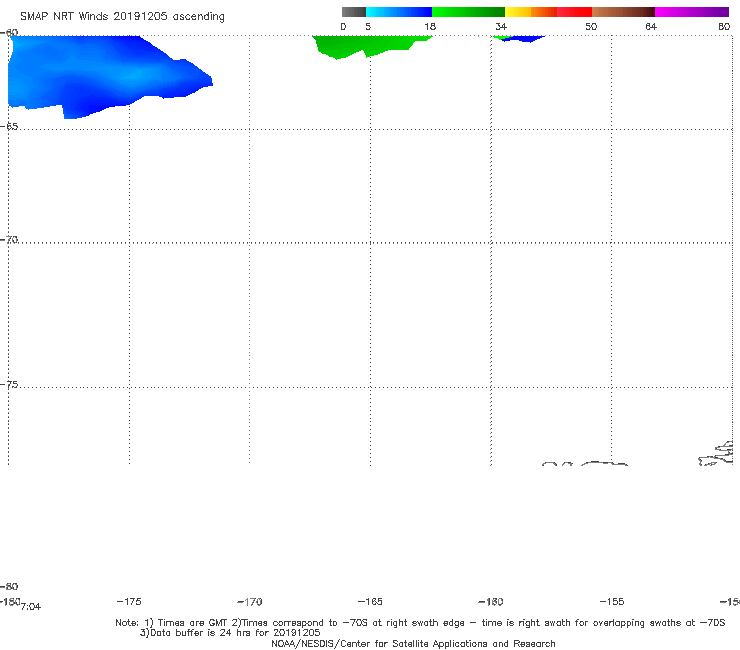Click the brown segment of the colorbar

[x=623, y=12]
